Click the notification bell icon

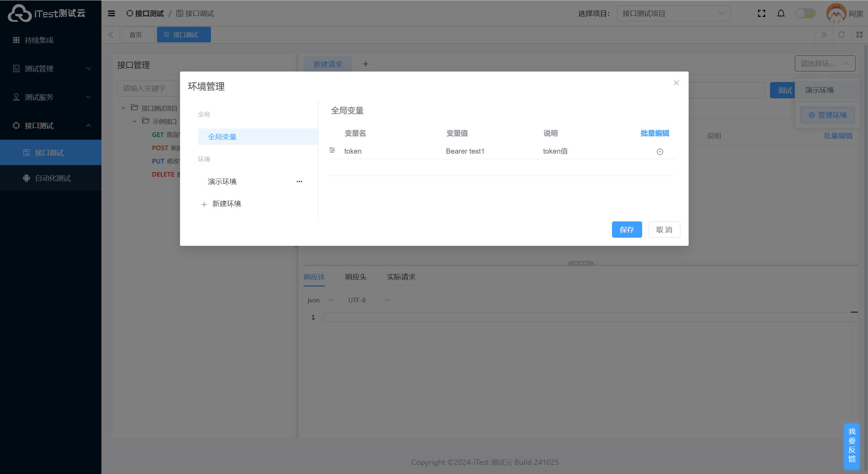click(781, 14)
